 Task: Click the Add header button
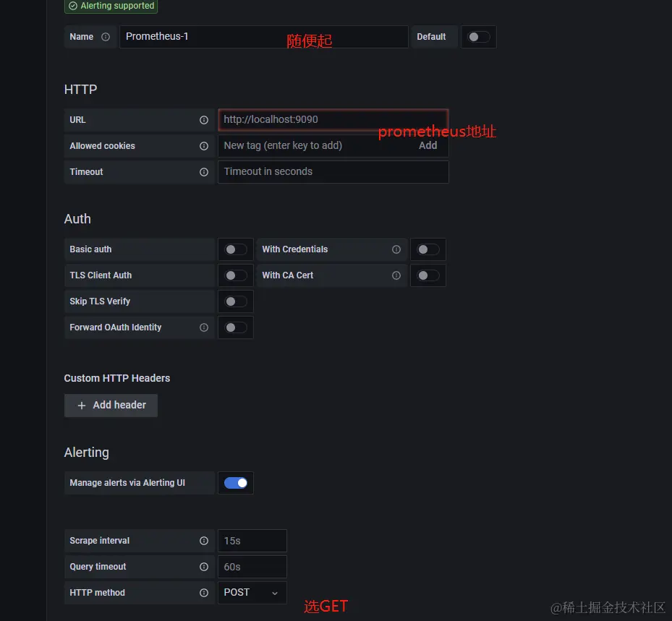tap(111, 405)
